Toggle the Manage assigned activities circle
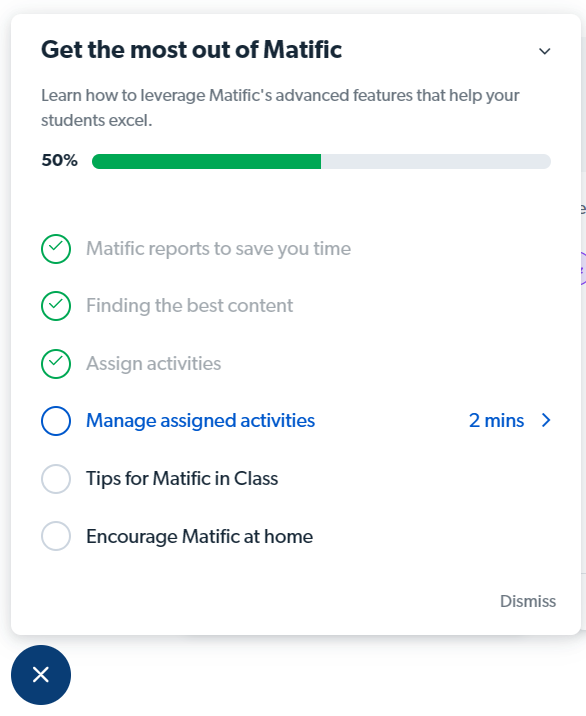This screenshot has height=716, width=586. tap(56, 421)
